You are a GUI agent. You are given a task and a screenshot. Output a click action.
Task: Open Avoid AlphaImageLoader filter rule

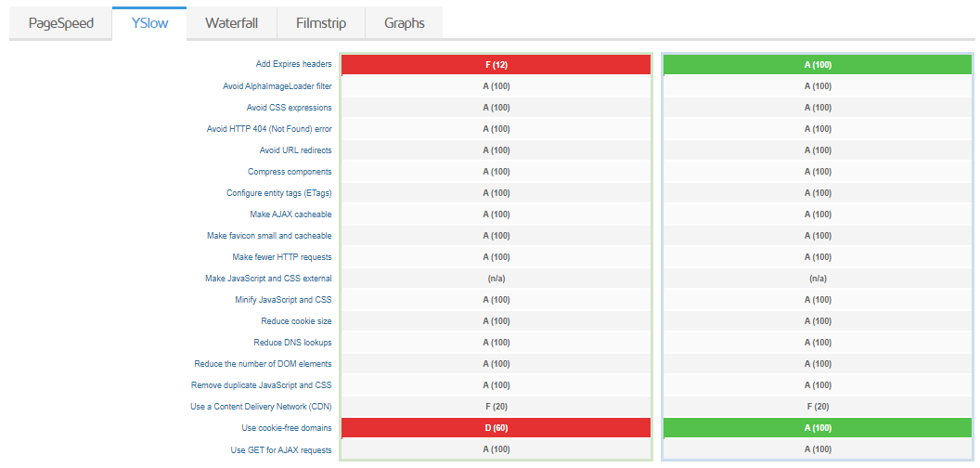[x=277, y=85]
